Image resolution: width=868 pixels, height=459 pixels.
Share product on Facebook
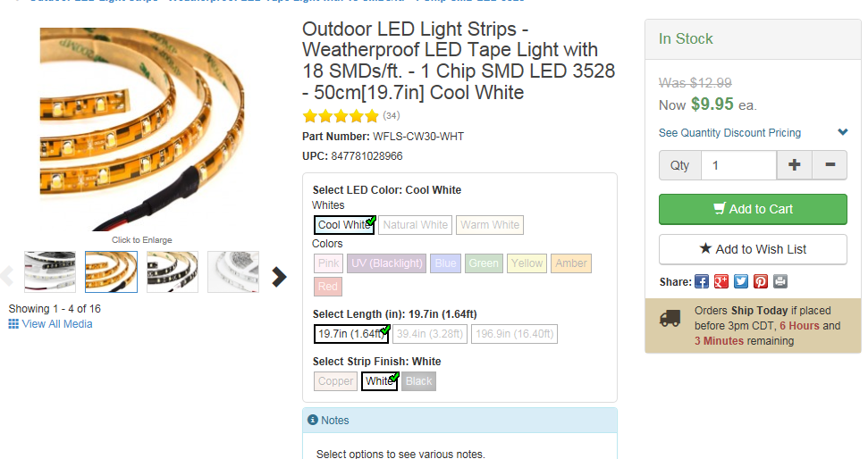(702, 281)
